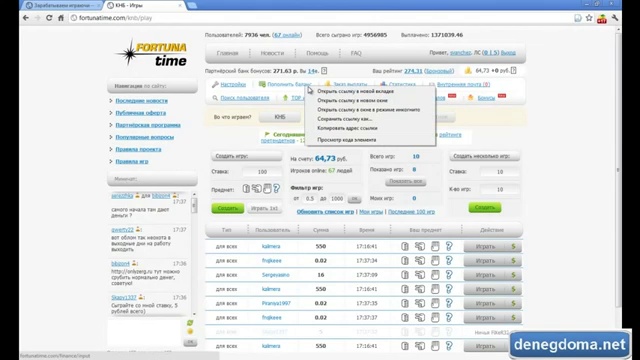Viewport: 640px width, 360px height.
Task: Click the green refresh icon beside the chat input
Action: point(190,323)
